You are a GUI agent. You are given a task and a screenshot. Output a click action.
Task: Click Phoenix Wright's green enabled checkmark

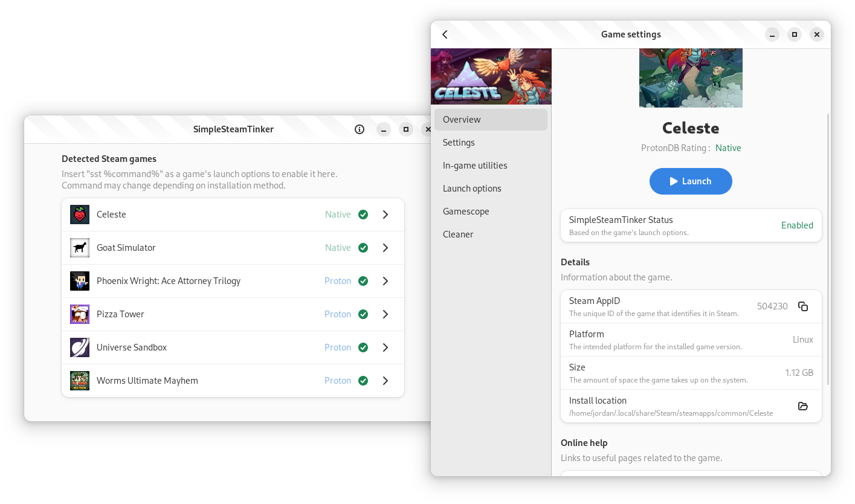point(363,281)
